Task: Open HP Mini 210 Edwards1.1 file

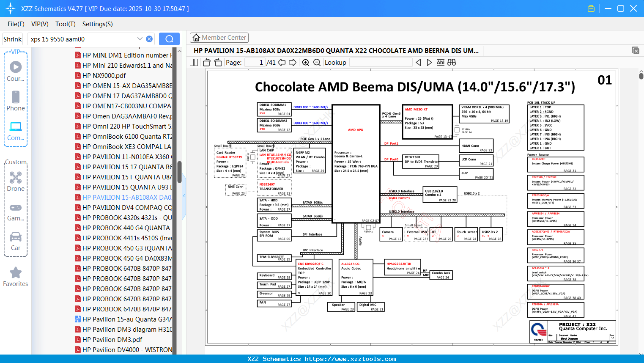Action: tap(123, 65)
